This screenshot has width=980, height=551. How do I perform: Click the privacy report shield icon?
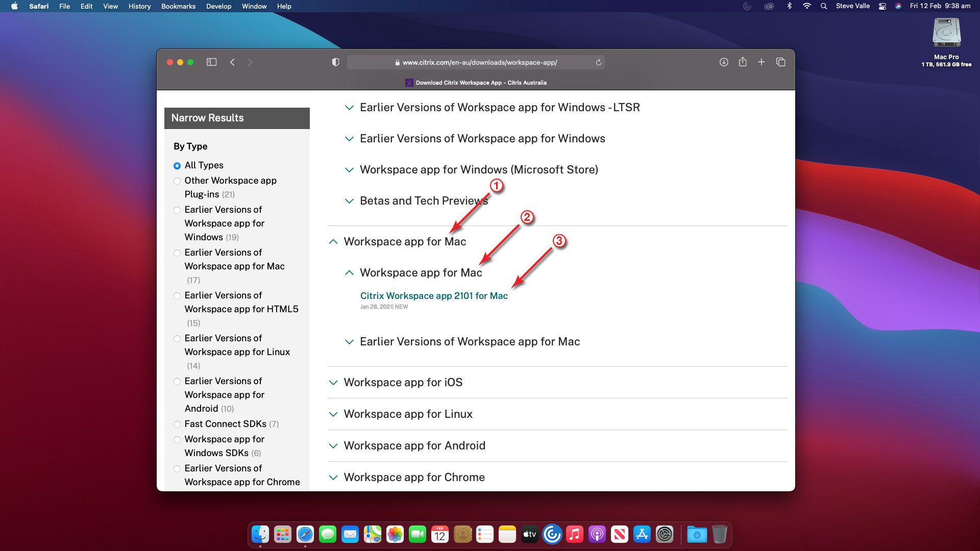pyautogui.click(x=335, y=62)
